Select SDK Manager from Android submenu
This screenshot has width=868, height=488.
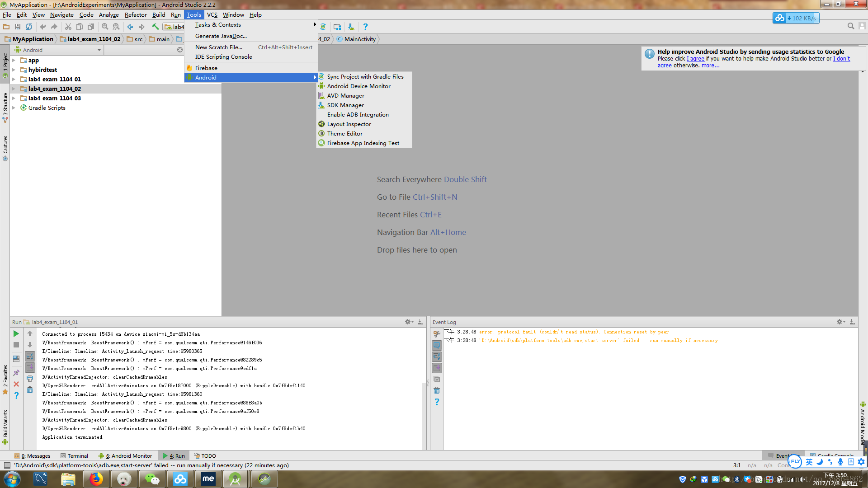click(364, 105)
